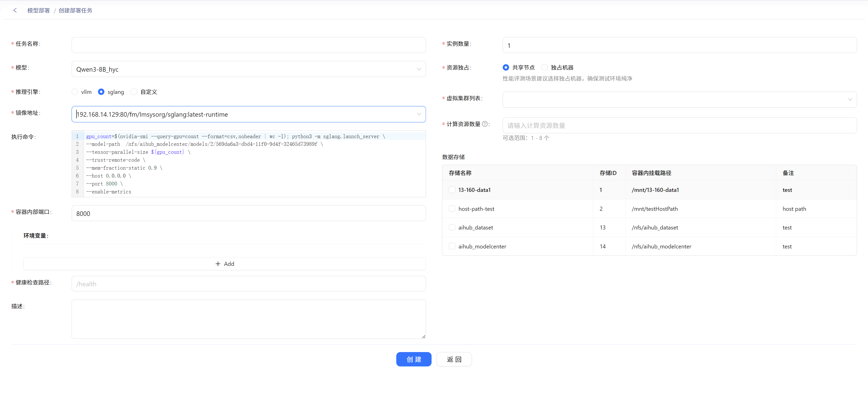Click the 计算资源数量 input field
Screen dimensions: 868x393
680,125
